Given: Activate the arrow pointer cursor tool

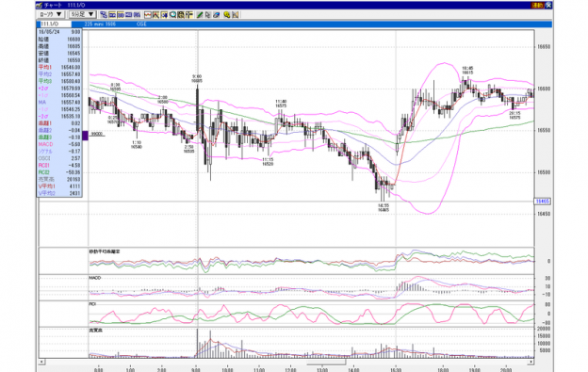Looking at the screenshot, I should [207, 15].
